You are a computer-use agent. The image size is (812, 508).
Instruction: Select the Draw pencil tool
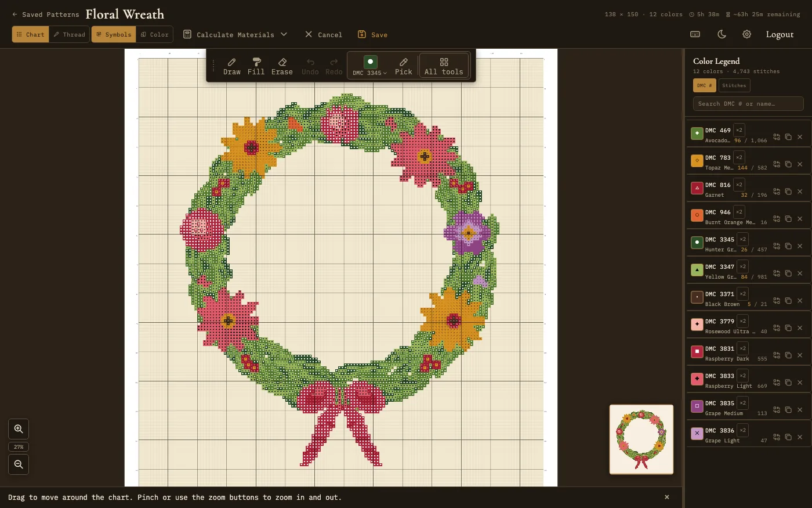[x=231, y=66]
